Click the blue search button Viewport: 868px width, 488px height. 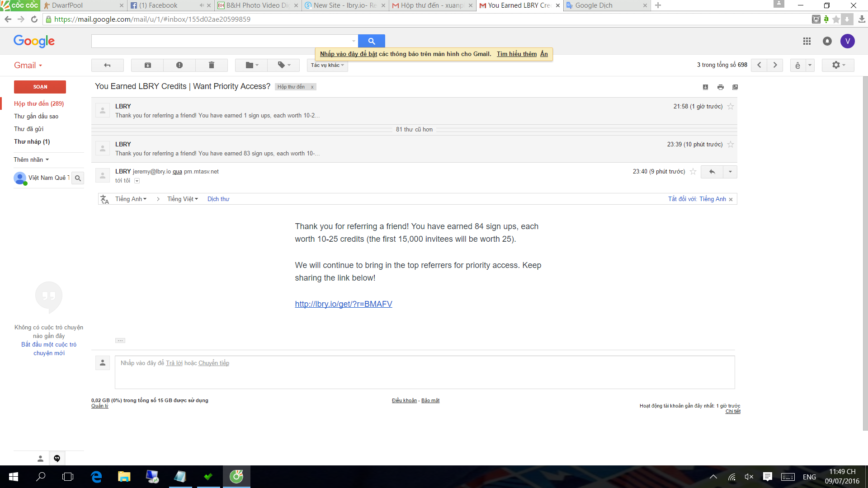371,41
